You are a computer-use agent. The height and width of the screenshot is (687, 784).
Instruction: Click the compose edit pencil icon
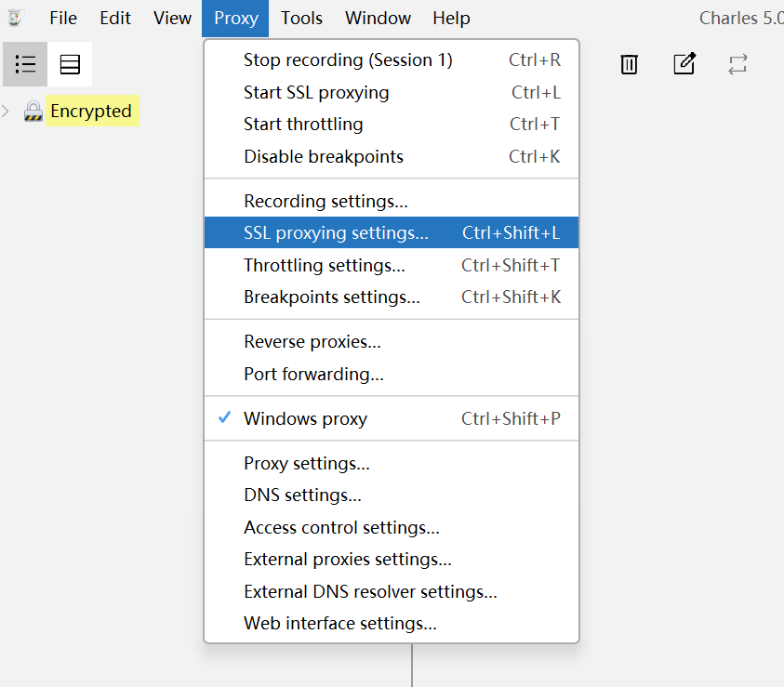pos(684,64)
